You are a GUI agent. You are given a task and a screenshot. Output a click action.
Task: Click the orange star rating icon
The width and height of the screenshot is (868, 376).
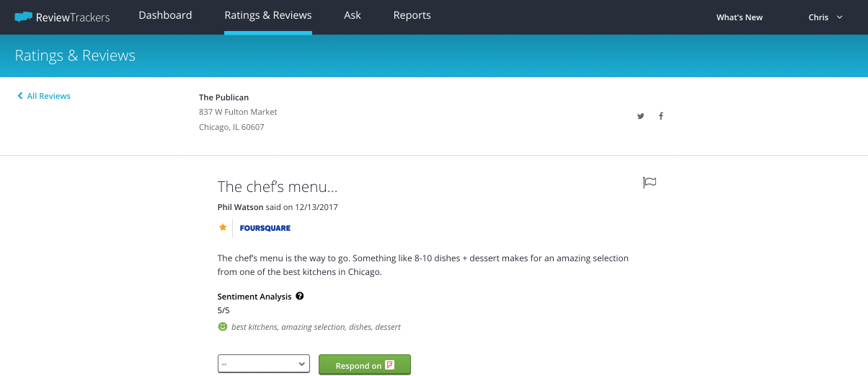pos(223,227)
